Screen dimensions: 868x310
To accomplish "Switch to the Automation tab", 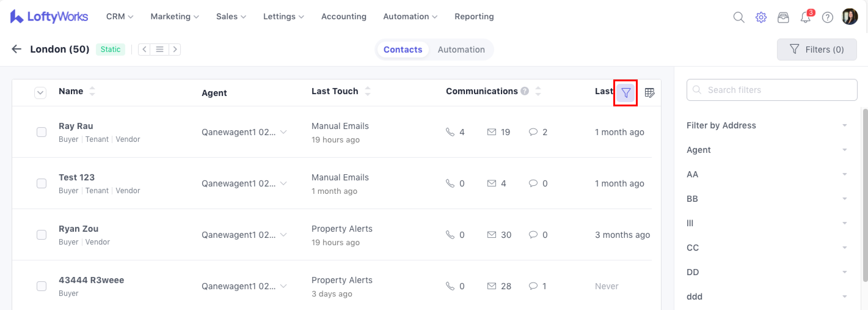I will (461, 50).
